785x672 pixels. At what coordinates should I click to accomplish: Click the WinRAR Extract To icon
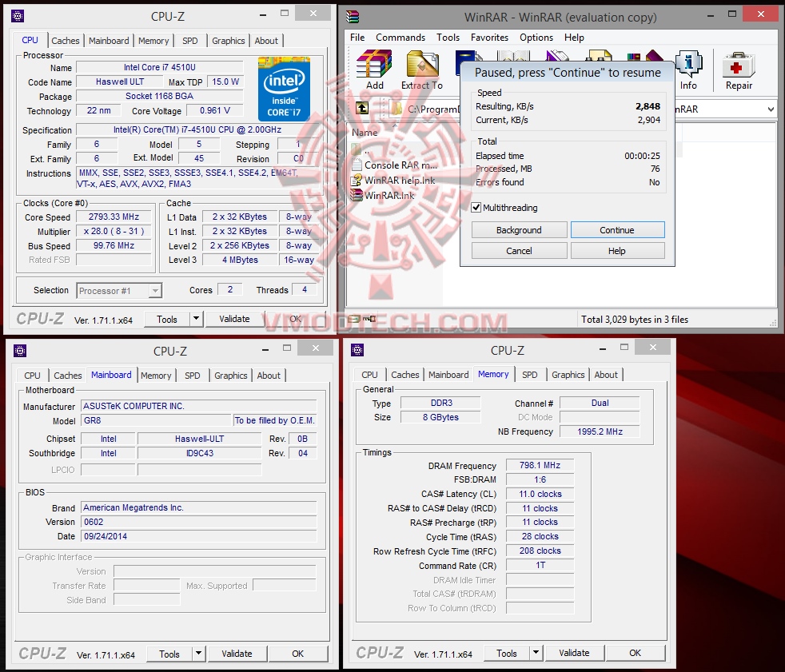[x=422, y=70]
